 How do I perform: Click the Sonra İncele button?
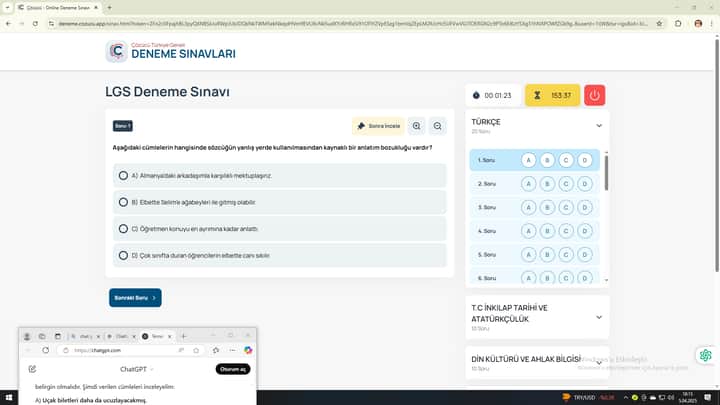[x=378, y=126]
